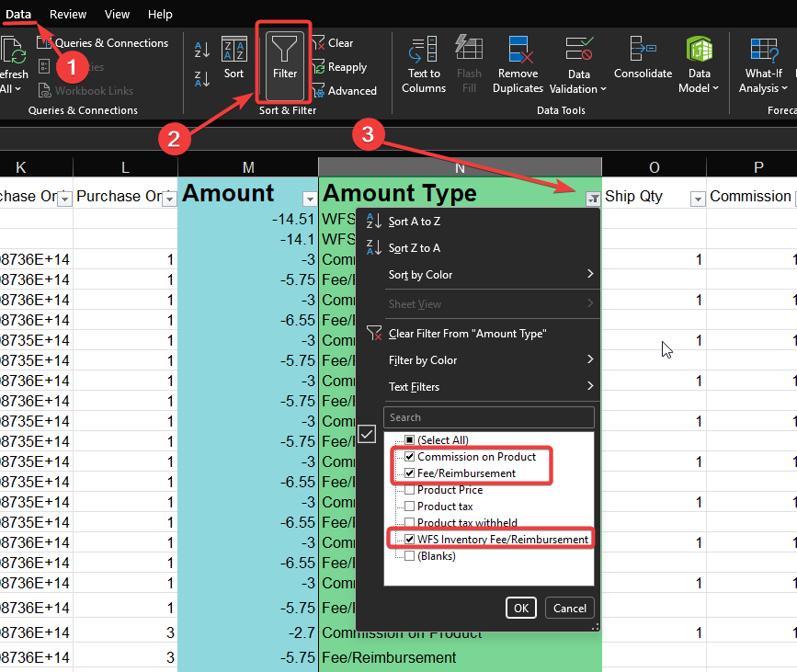Select Sort A to Z menu option
797x672 pixels.
(414, 222)
